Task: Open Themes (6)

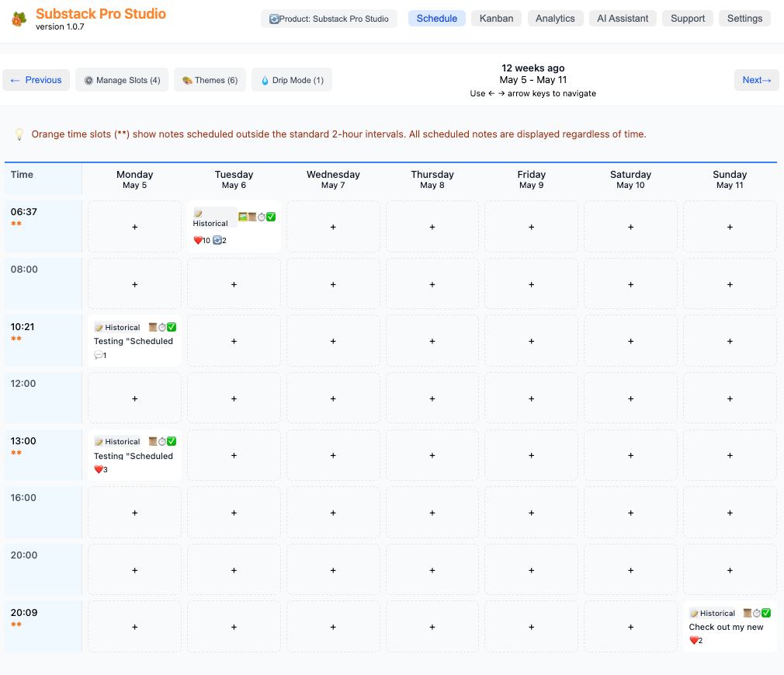Action: tap(210, 80)
